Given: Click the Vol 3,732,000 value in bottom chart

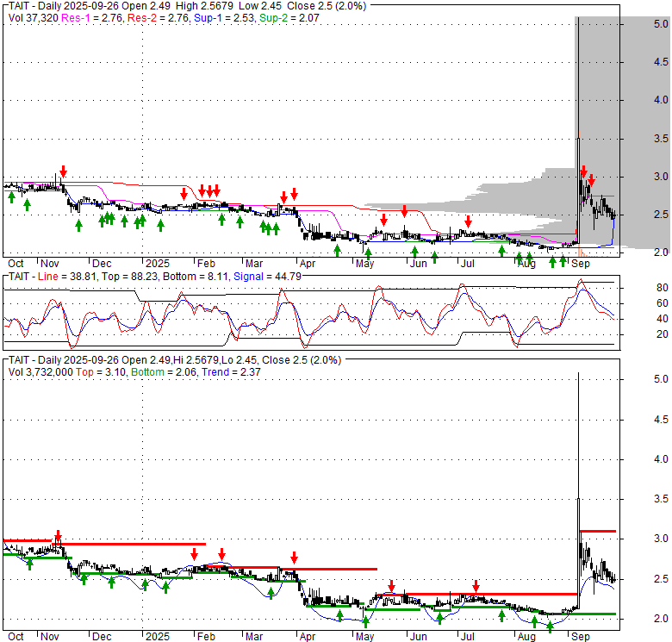Looking at the screenshot, I should click(40, 372).
